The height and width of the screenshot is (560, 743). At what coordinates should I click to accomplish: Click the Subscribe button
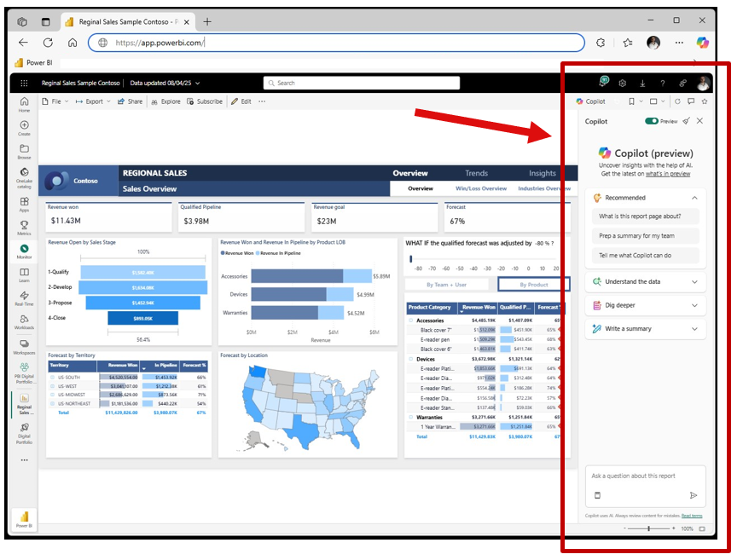(204, 101)
